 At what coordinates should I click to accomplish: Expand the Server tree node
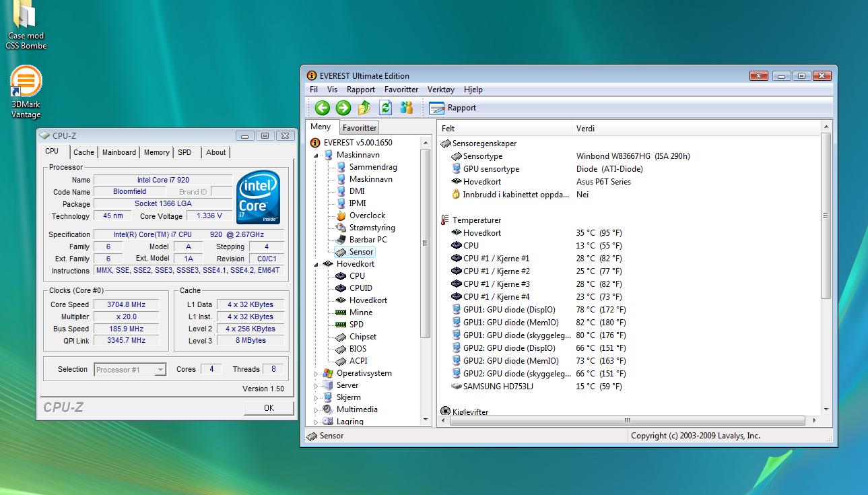316,386
